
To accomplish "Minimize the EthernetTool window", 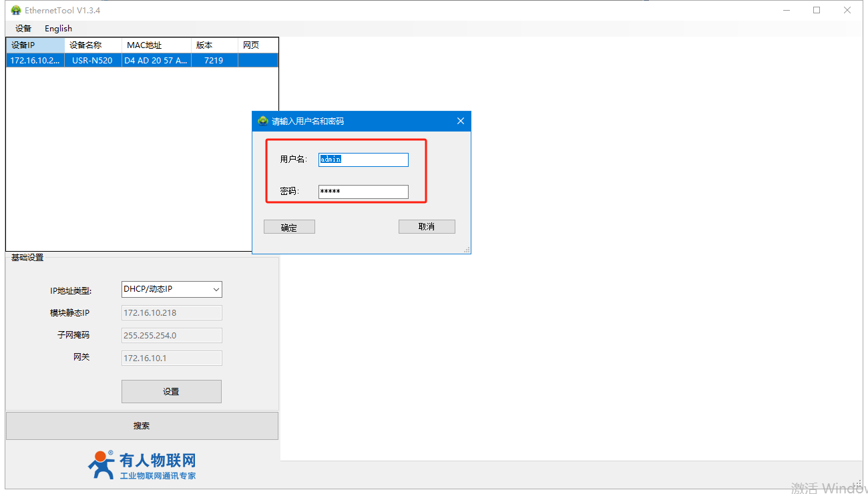I will click(x=786, y=10).
